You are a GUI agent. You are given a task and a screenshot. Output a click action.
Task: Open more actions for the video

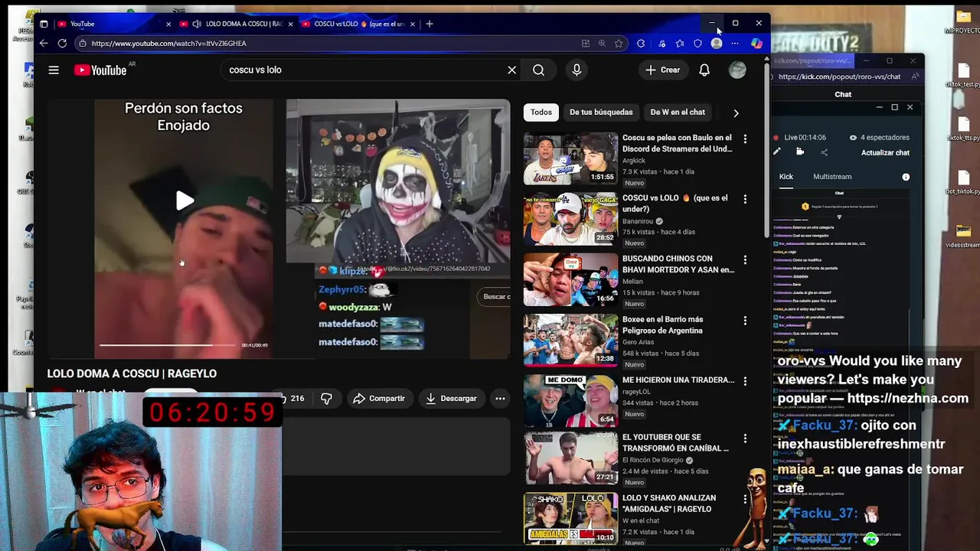[x=500, y=398]
